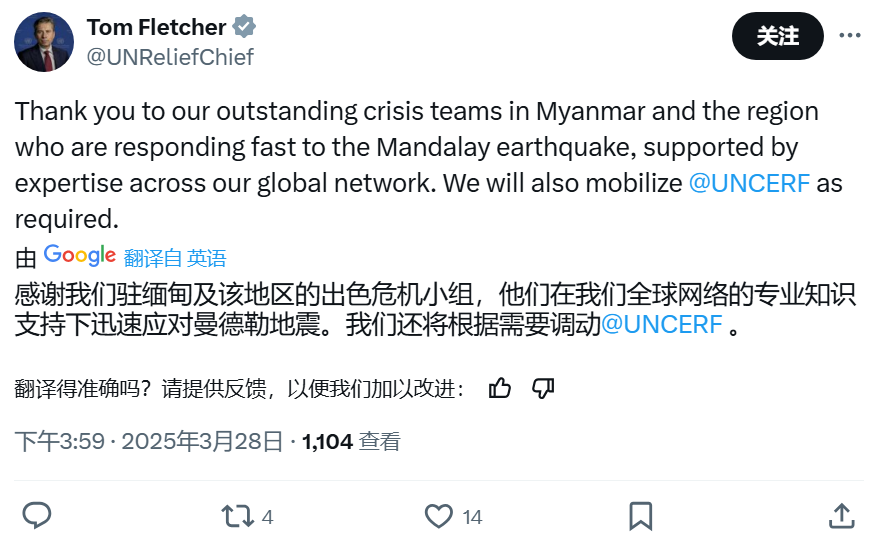
Task: Like the tweet with heart icon
Action: click(x=438, y=516)
